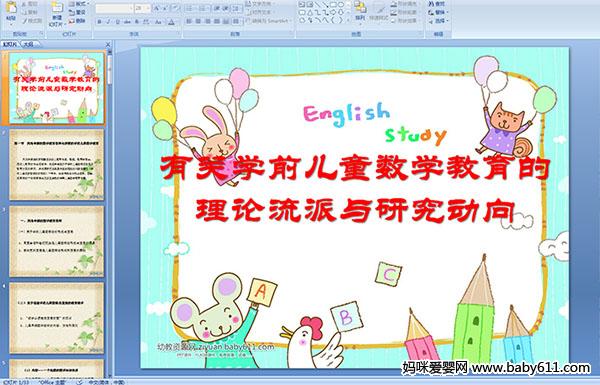Image resolution: width=600 pixels, height=385 pixels.
Task: Open the Font dialog launcher
Action: click(x=178, y=34)
